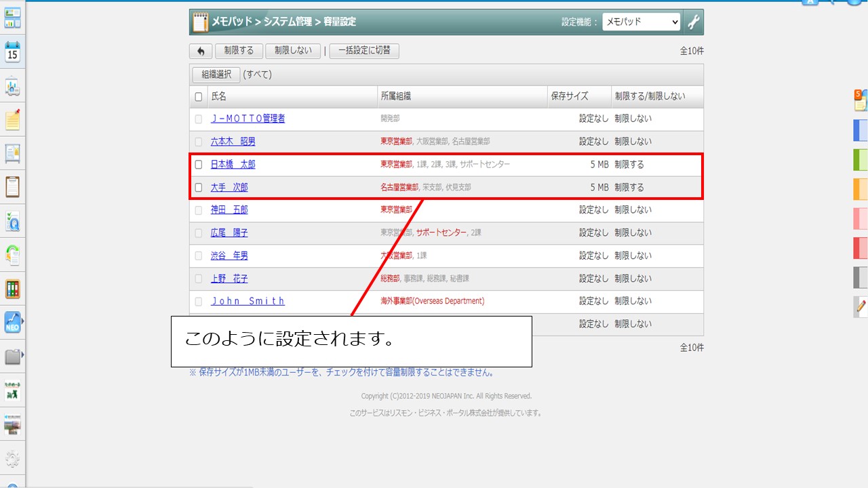868x488 pixels.
Task: Click the 氏名 column header
Action: [219, 97]
